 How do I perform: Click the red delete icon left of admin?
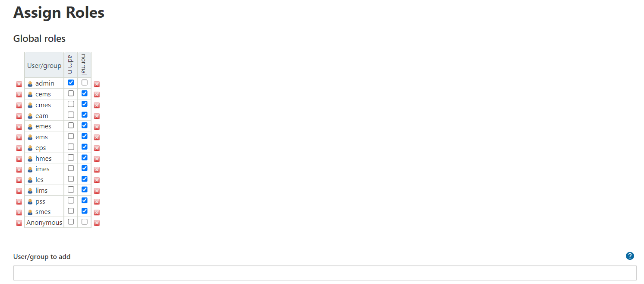pyautogui.click(x=19, y=84)
